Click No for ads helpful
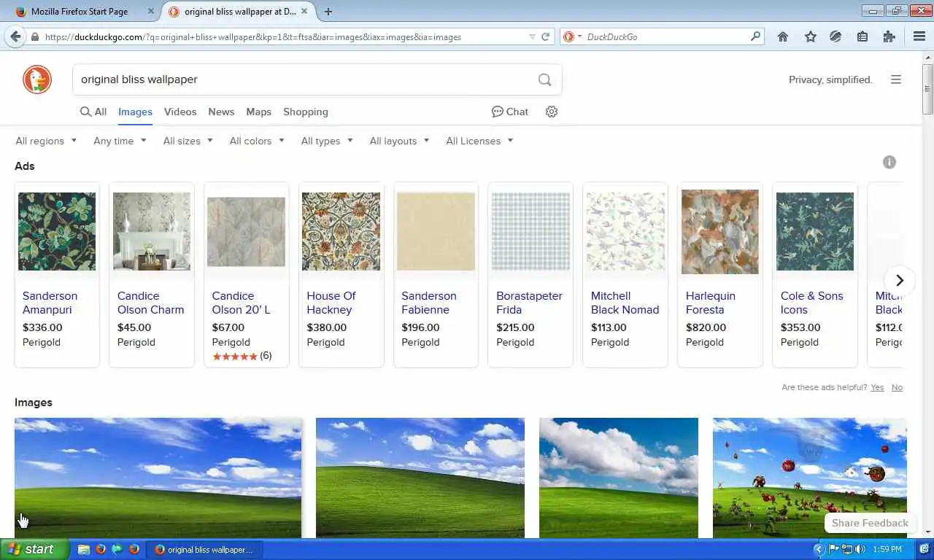This screenshot has width=934, height=560. coord(897,387)
